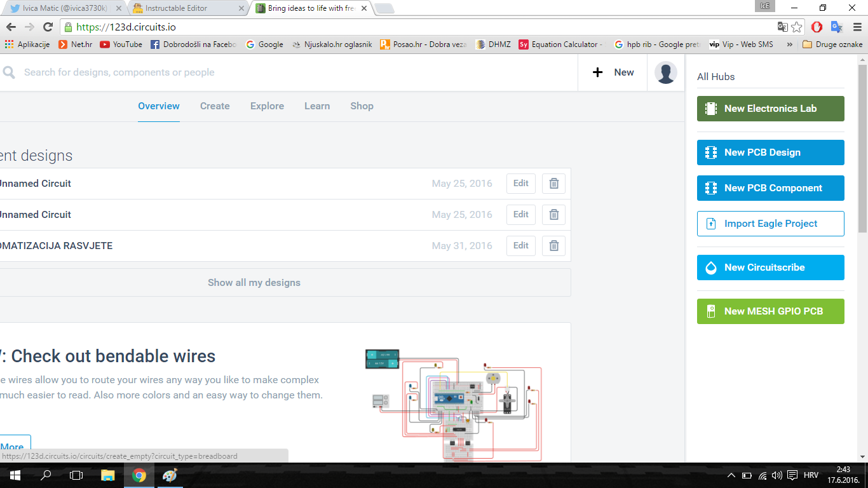The width and height of the screenshot is (868, 488).
Task: Go forward in browser history
Action: pos(29,27)
